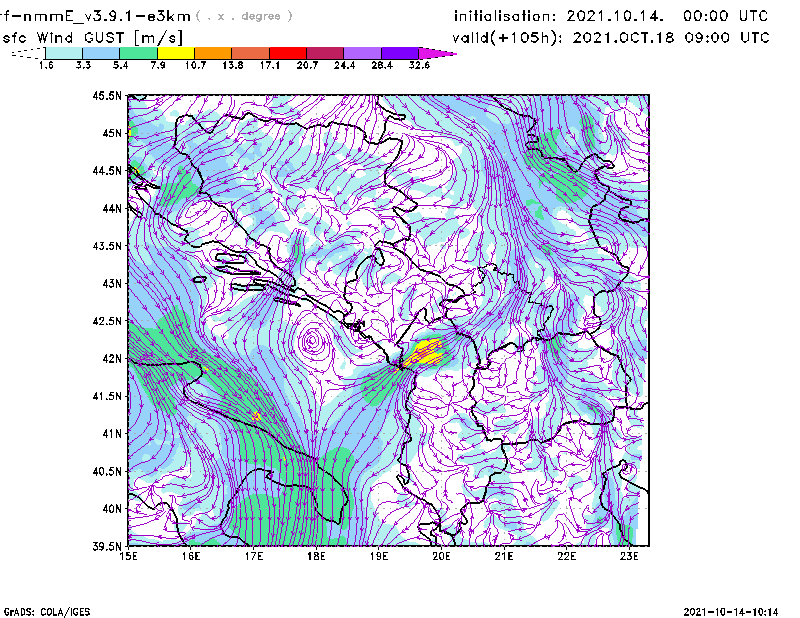Click the 41N latitude label

click(112, 434)
